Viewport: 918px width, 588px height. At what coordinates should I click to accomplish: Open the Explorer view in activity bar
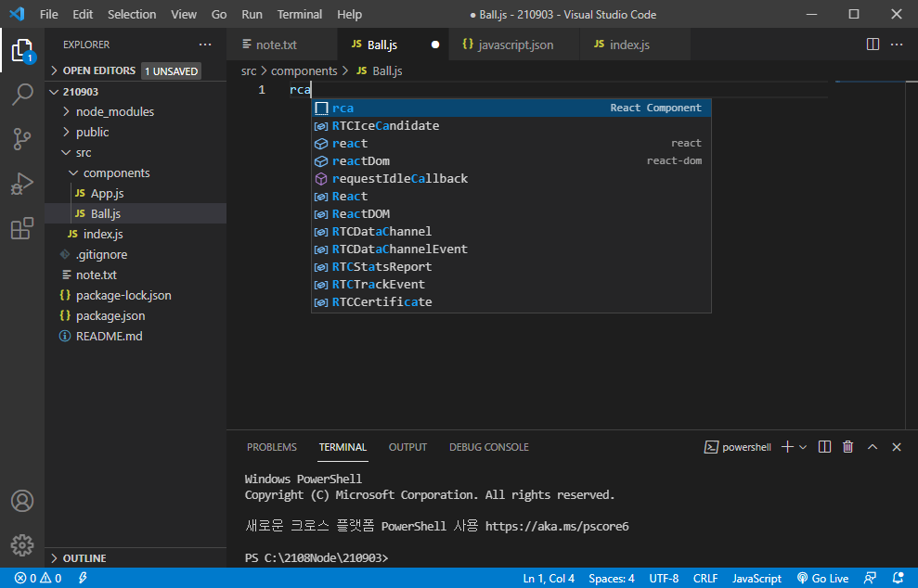pos(22,51)
